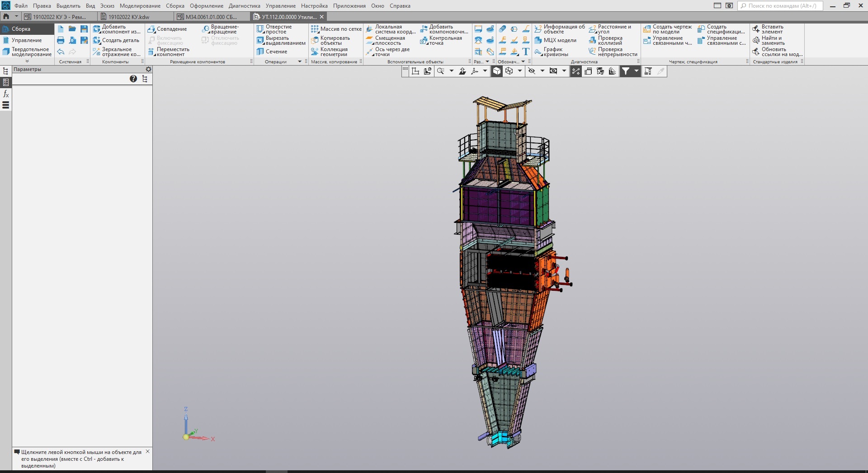This screenshot has width=868, height=473.
Task: Toggle shaded solid display mode
Action: point(497,71)
